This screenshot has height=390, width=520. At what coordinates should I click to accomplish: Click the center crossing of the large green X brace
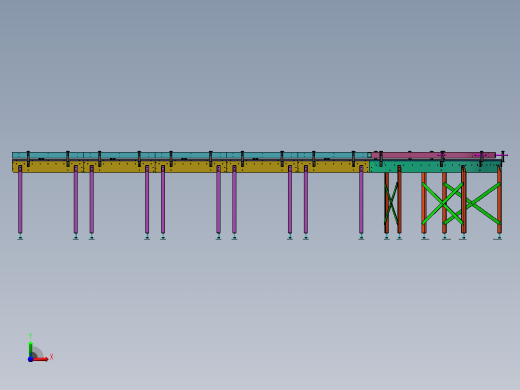tap(442, 203)
